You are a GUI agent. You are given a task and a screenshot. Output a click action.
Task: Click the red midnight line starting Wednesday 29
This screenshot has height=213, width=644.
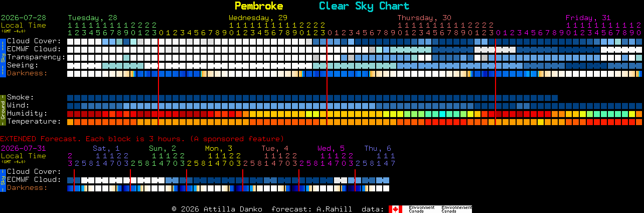158,81
